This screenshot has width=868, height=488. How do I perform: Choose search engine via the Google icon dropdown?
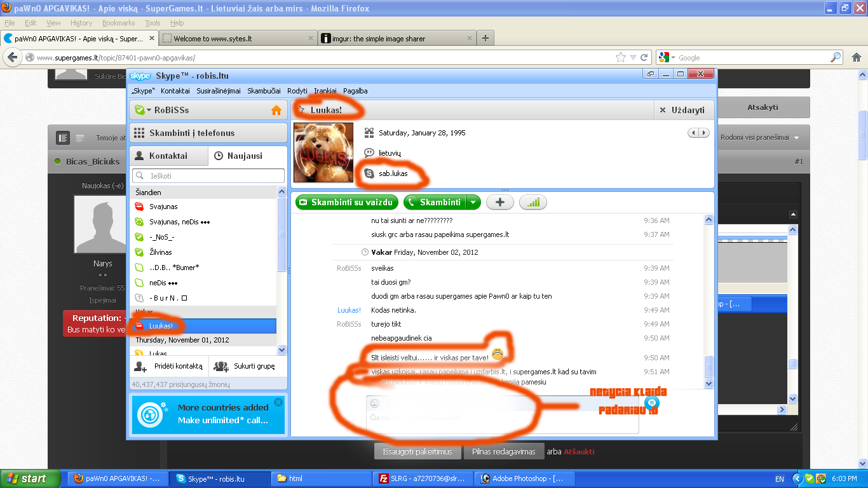coord(667,57)
